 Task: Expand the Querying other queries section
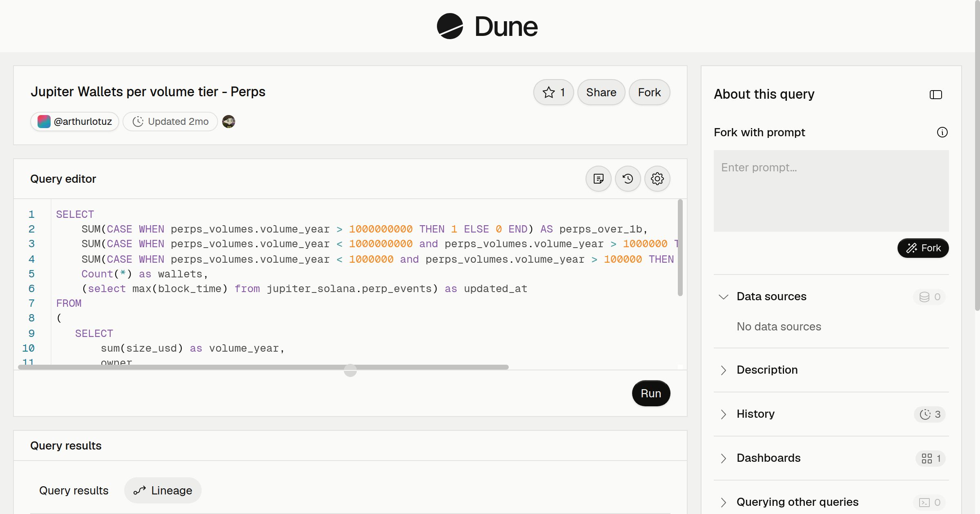[x=724, y=502]
